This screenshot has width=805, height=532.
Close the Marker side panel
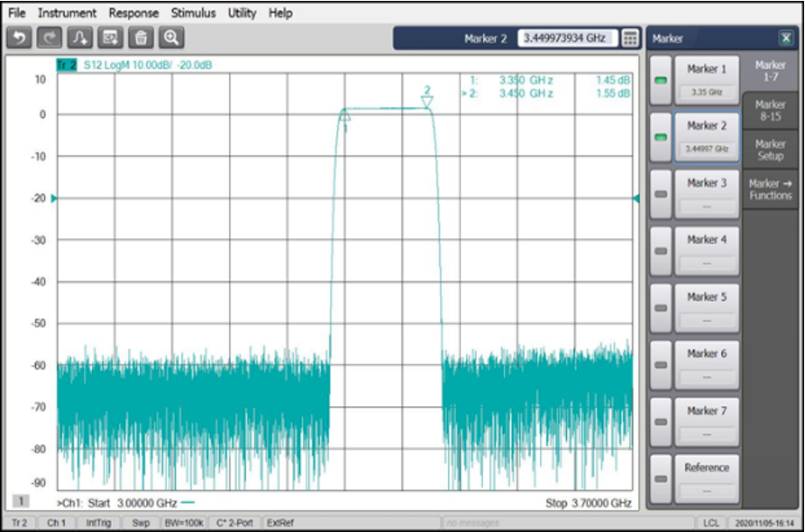point(785,38)
